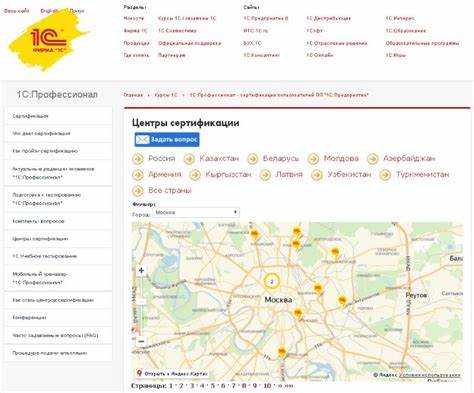The height and width of the screenshot is (393, 474).
Task: Click the arrow icon beside Узбекистан
Action: [x=317, y=175]
